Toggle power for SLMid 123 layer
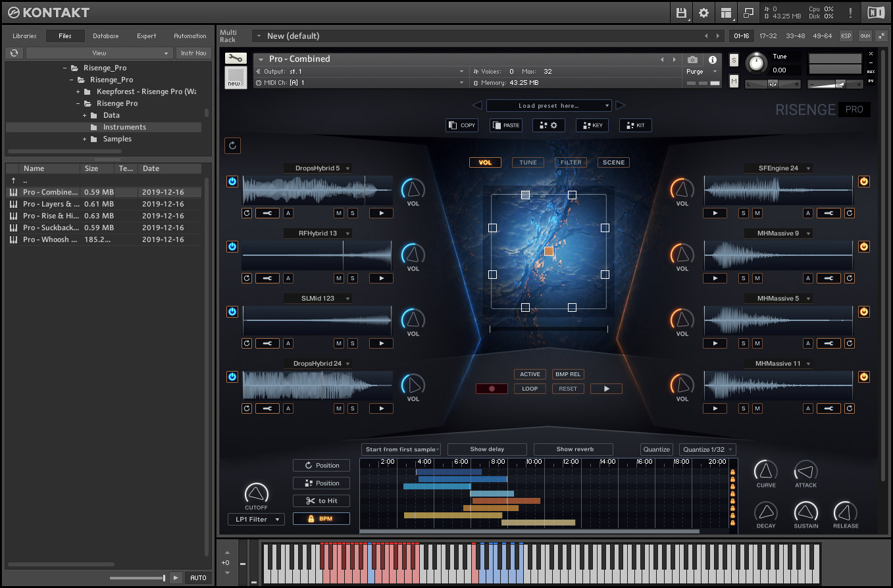 [232, 312]
